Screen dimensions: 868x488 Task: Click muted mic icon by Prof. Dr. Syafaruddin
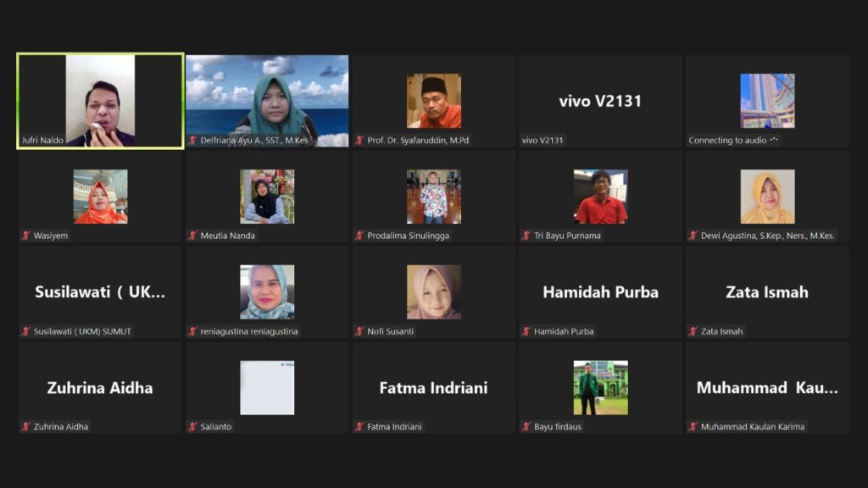[360, 140]
